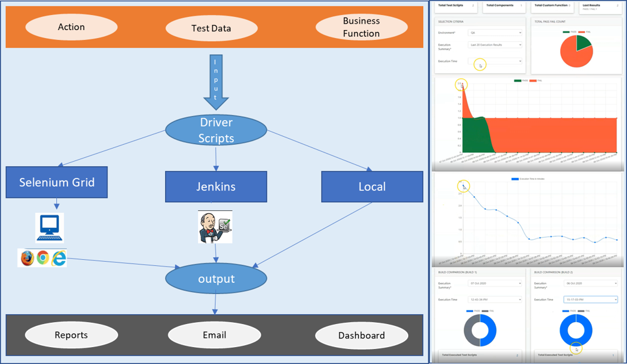Viewport: 627px width, 364px height.
Task: Click the Firefox browser icon
Action: (x=27, y=258)
